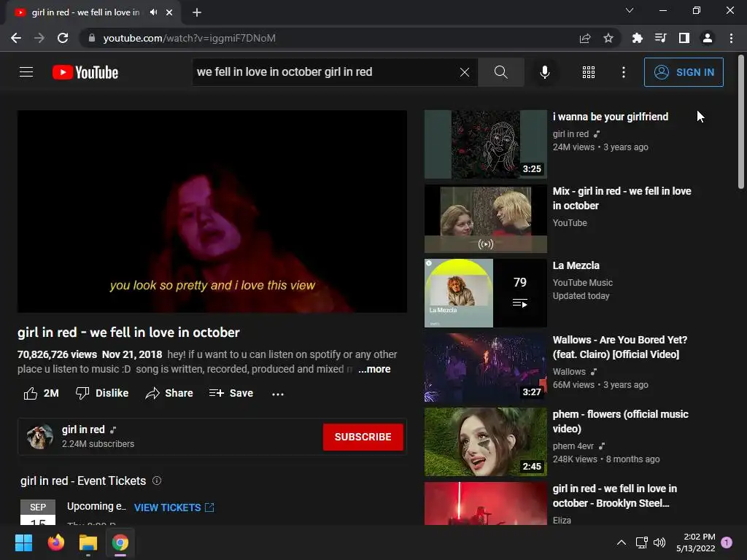
Task: Open 'i wanna be your girlfriend' thumbnail
Action: click(485, 144)
